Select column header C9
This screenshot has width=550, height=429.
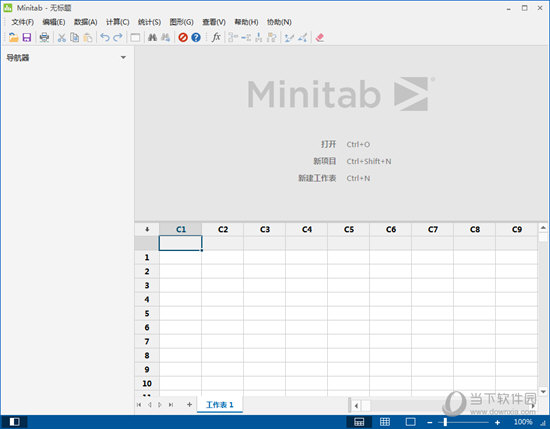click(x=516, y=229)
